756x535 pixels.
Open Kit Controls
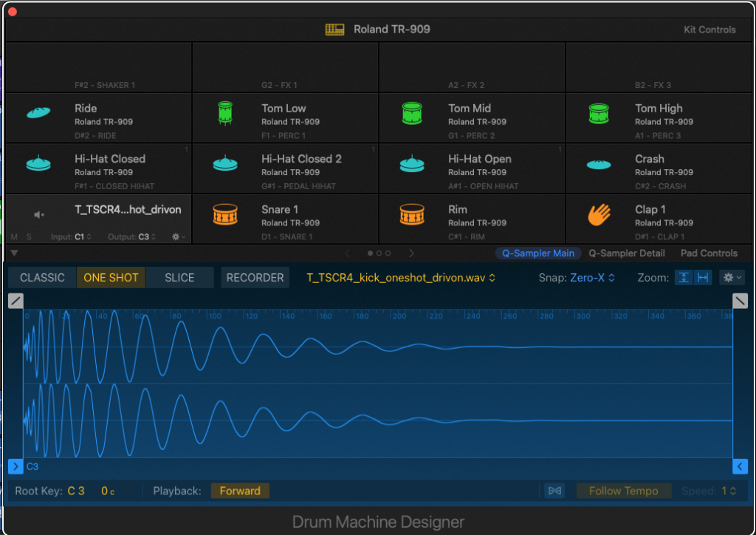(709, 30)
